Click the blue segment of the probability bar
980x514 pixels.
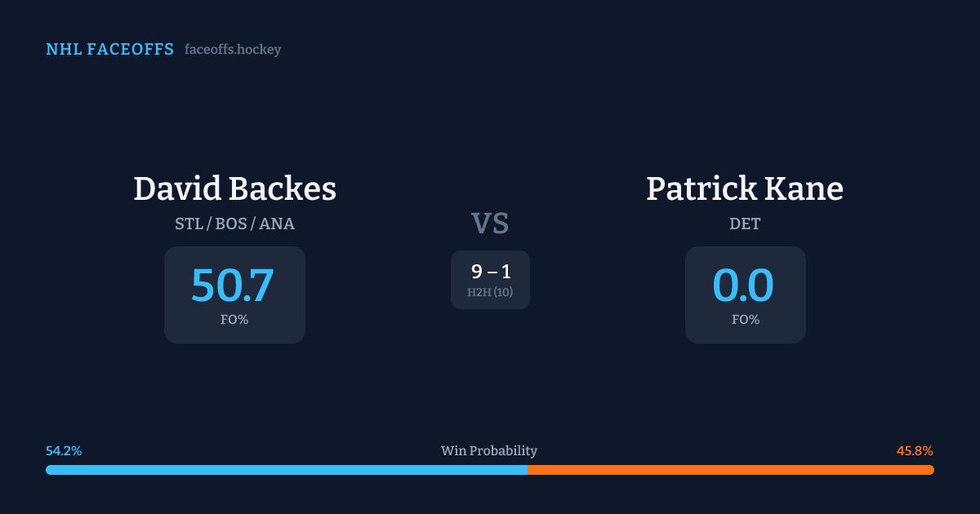click(x=286, y=470)
